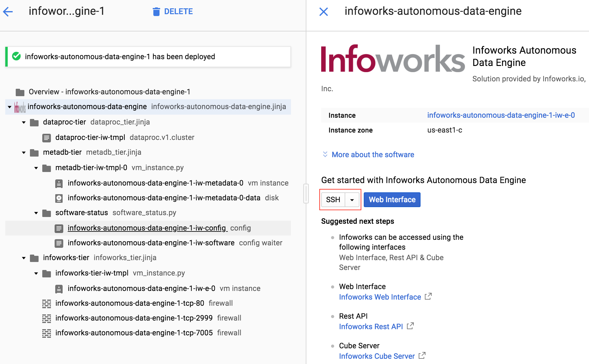
Task: Click infoworks-tier-iw-tmpl folder icon
Action: [47, 274]
